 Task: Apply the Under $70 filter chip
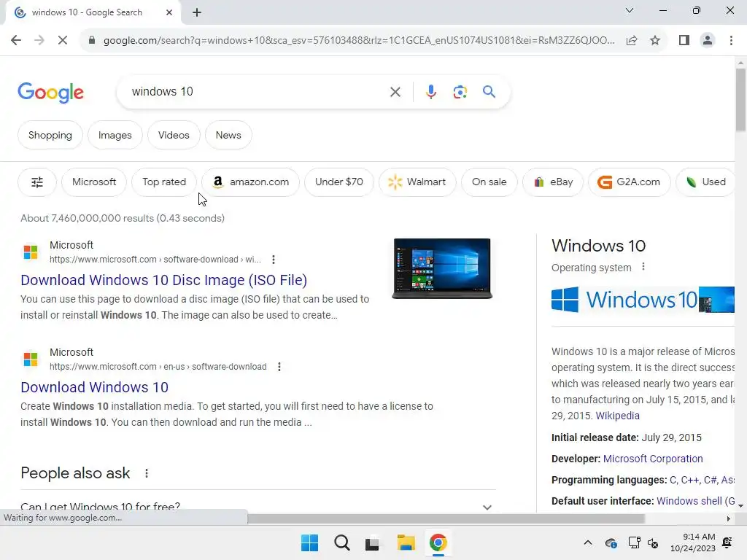[338, 182]
